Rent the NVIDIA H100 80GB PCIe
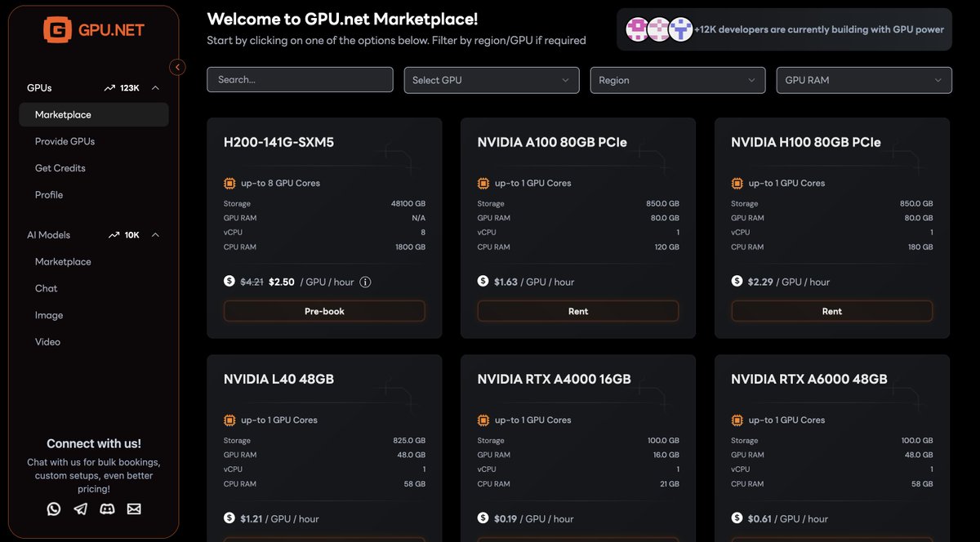980x542 pixels. 832,311
